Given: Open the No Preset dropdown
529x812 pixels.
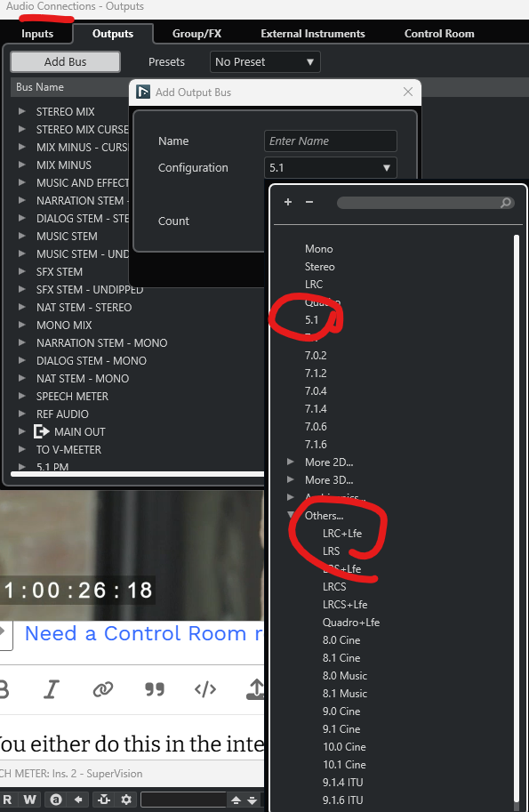Looking at the screenshot, I should (x=265, y=61).
